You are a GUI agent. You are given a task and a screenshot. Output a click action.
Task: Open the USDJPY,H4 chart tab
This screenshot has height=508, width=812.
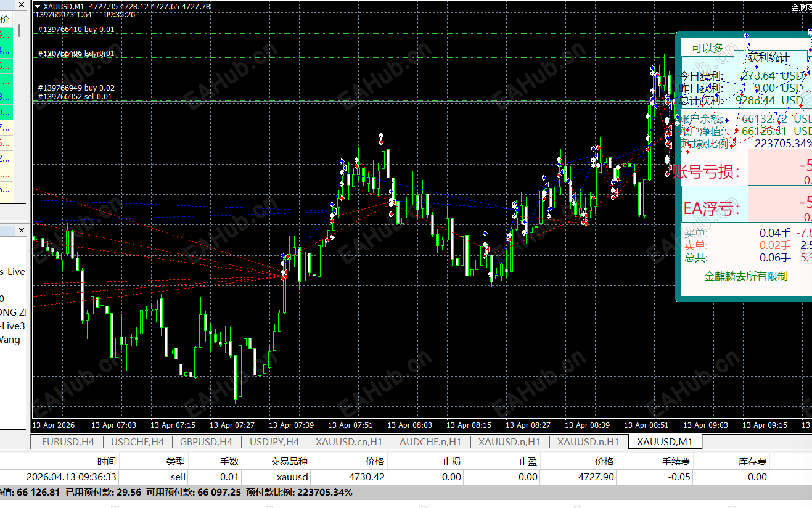[274, 441]
